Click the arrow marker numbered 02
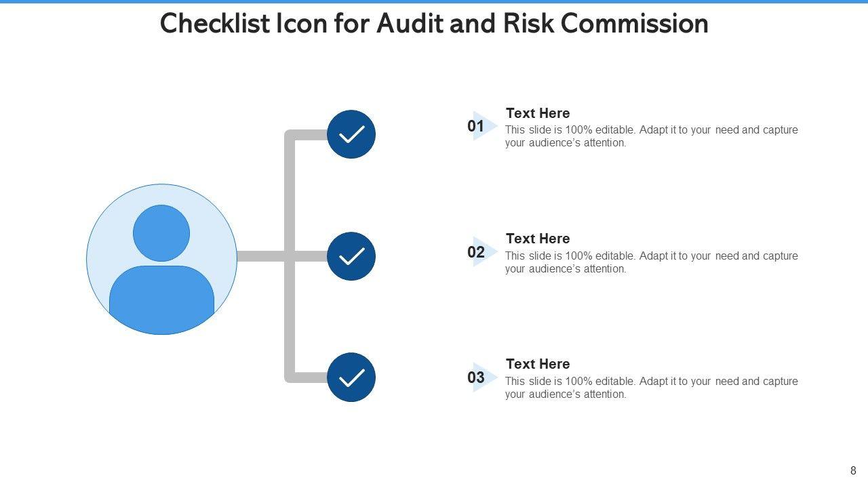Image resolution: width=868 pixels, height=488 pixels. 482,252
